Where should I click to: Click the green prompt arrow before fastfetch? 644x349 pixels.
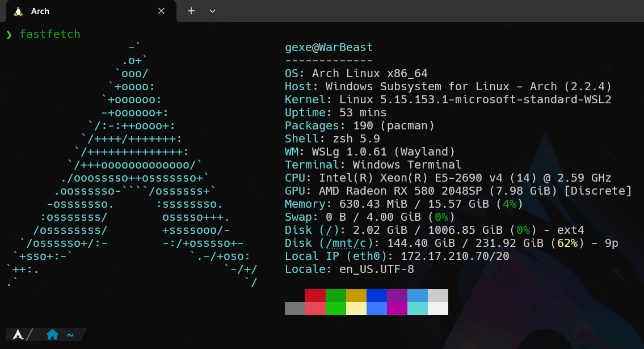point(9,35)
